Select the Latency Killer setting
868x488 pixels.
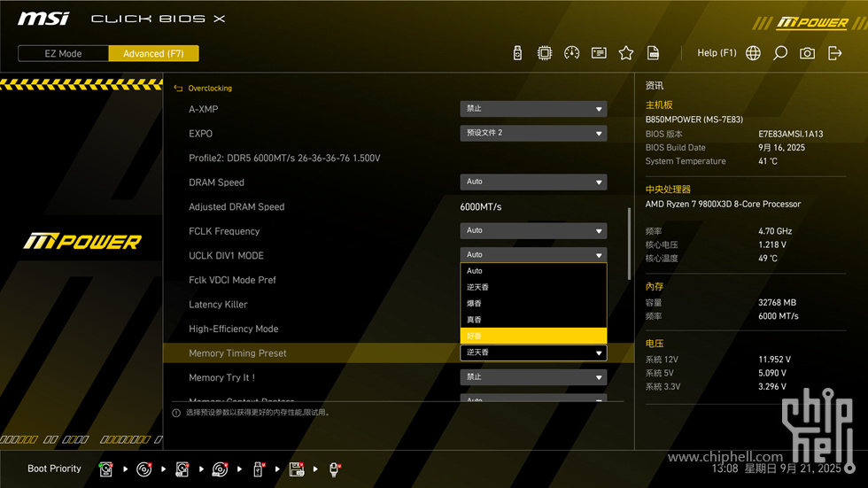tap(218, 305)
